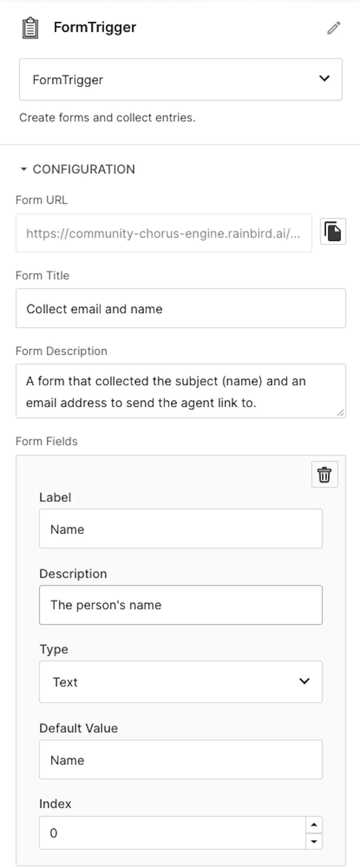Click the clipboard FormTrigger icon

click(x=30, y=28)
